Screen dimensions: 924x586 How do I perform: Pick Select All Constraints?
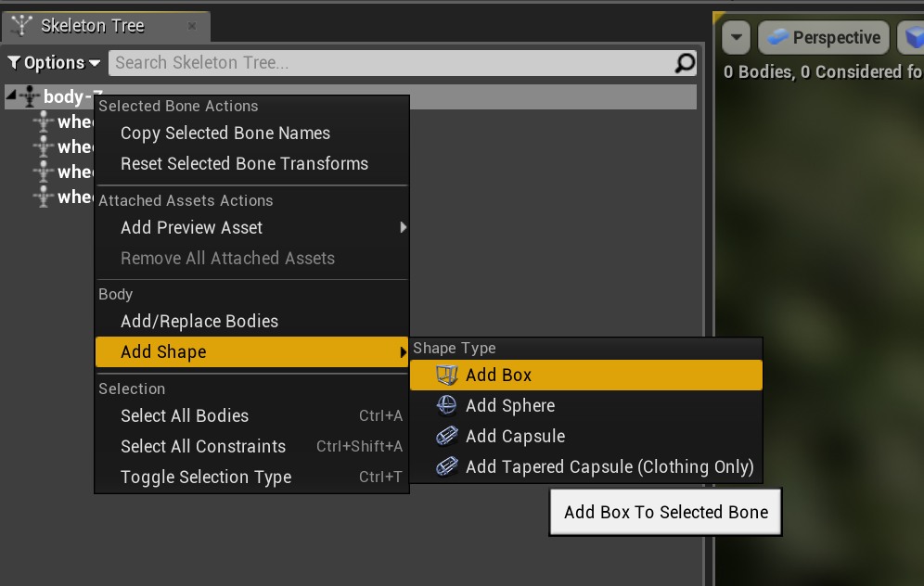(202, 446)
